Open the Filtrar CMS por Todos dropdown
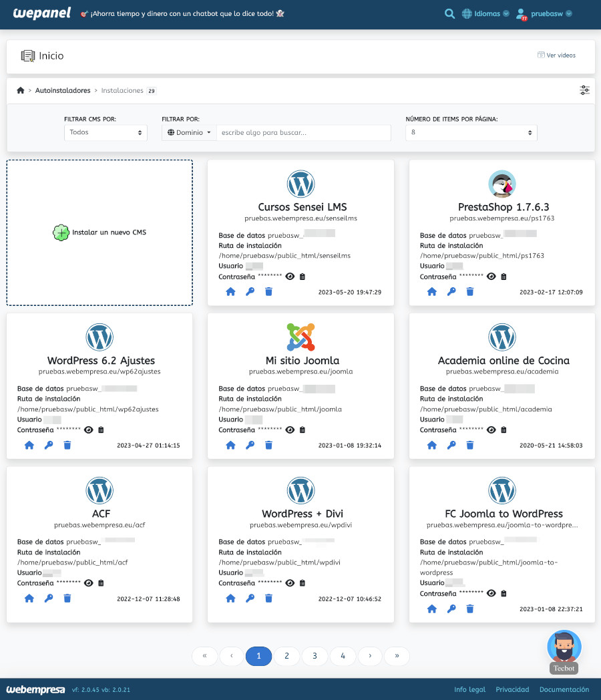601x700 pixels. (106, 133)
